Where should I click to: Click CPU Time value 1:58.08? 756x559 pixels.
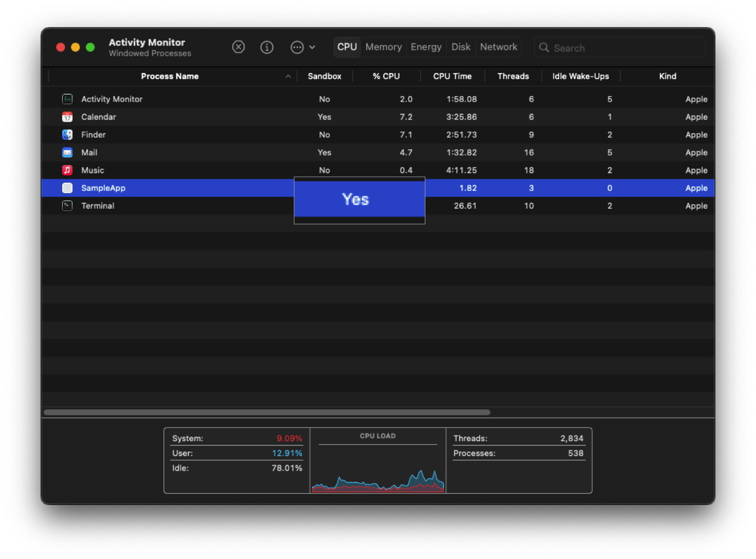click(x=461, y=99)
